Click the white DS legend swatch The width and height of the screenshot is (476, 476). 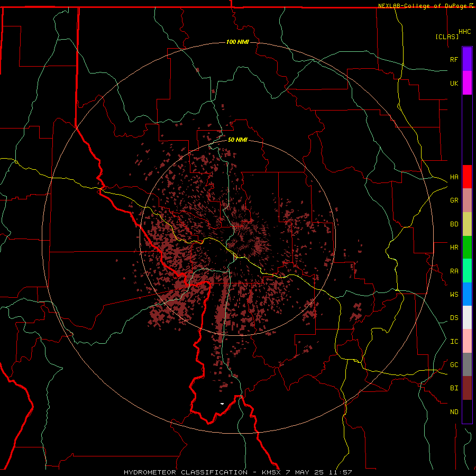tap(467, 317)
